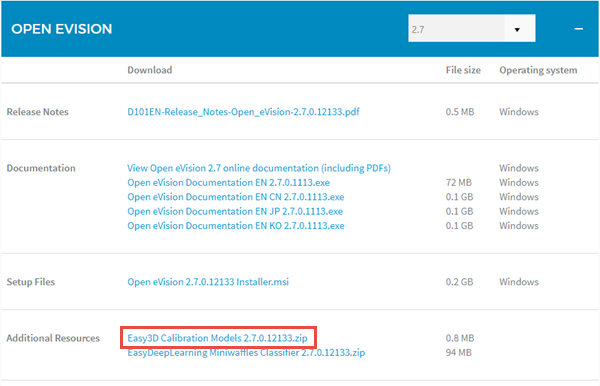Download EasyDeepLearning Miniwaffles Classifier zip
This screenshot has width=600, height=386.
click(246, 353)
